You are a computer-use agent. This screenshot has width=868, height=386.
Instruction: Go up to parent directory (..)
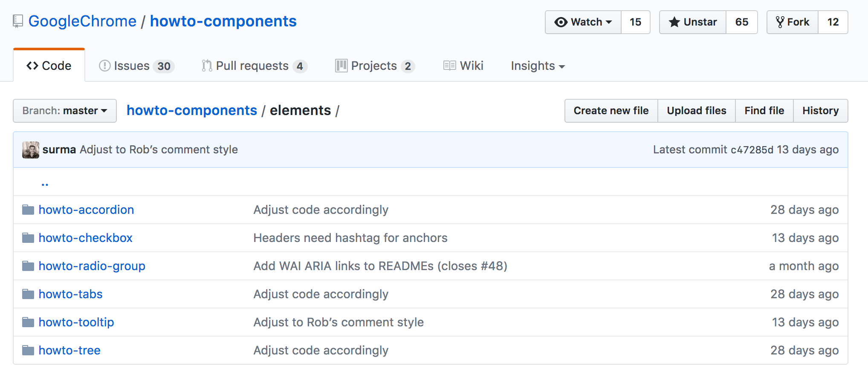[45, 183]
